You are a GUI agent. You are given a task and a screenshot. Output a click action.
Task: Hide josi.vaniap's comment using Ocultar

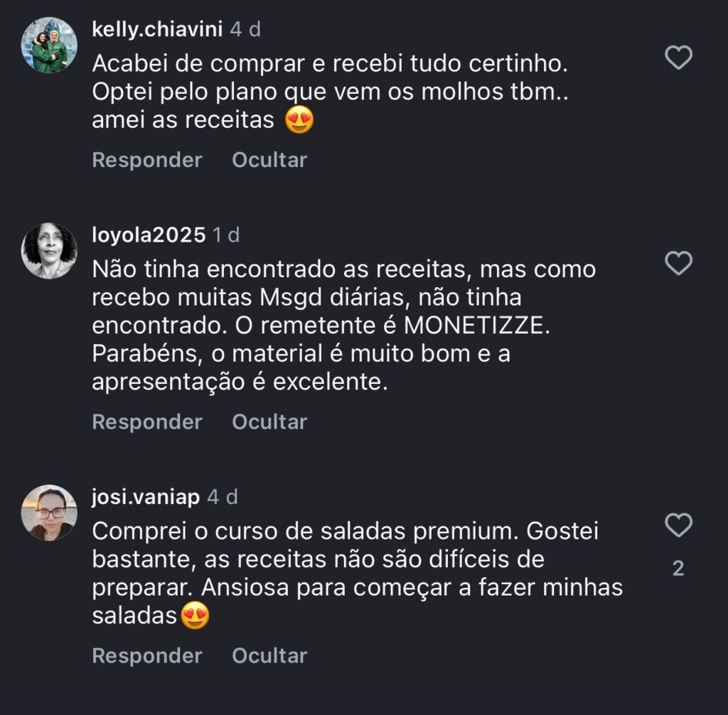click(269, 655)
